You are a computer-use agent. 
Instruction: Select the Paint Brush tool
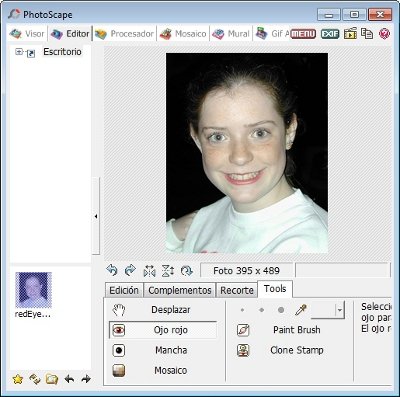289,330
